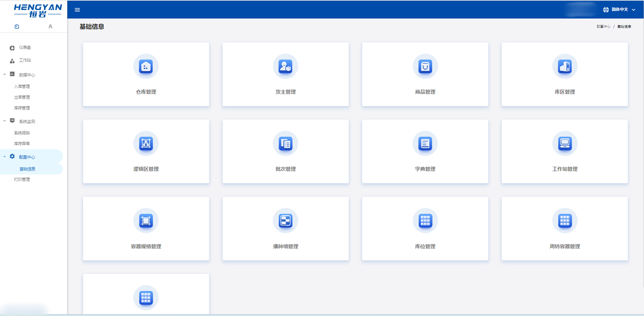The height and width of the screenshot is (316, 644).
Task: Click the 仓库管理 card label
Action: [x=146, y=92]
